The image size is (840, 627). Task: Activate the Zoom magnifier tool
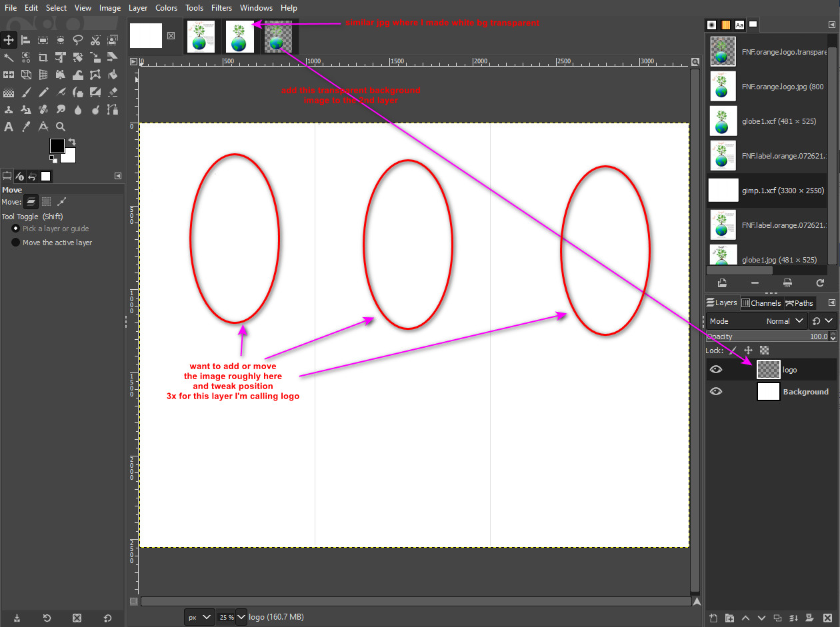61,127
